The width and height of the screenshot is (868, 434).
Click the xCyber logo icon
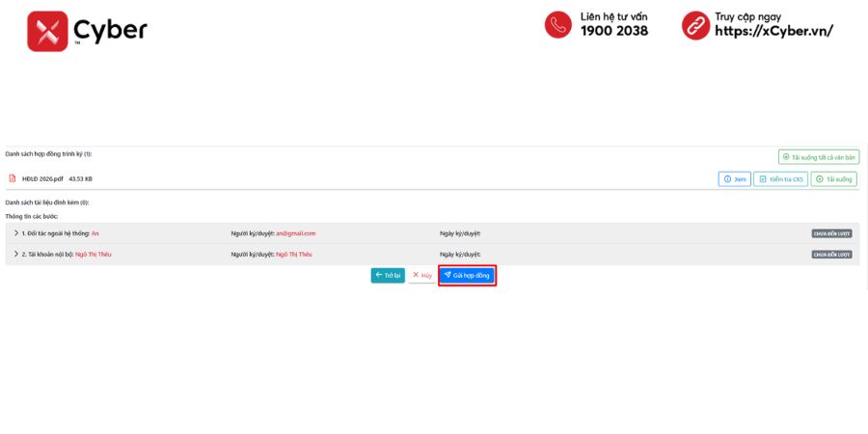pos(47,31)
